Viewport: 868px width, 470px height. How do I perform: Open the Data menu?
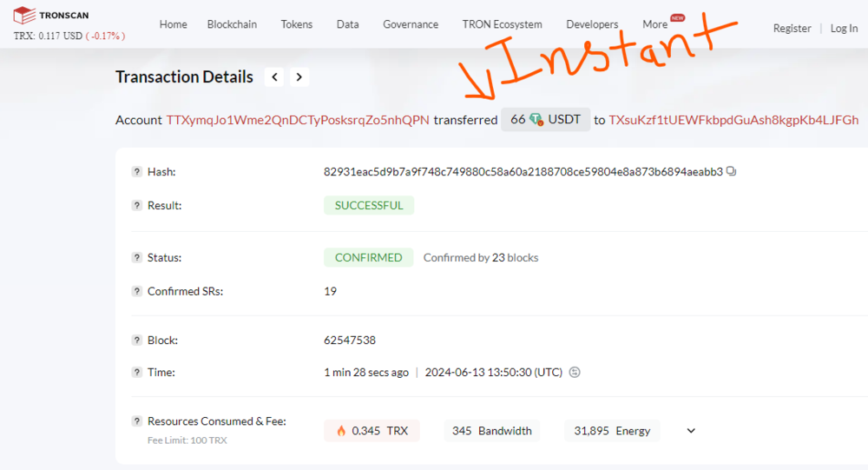click(x=348, y=24)
